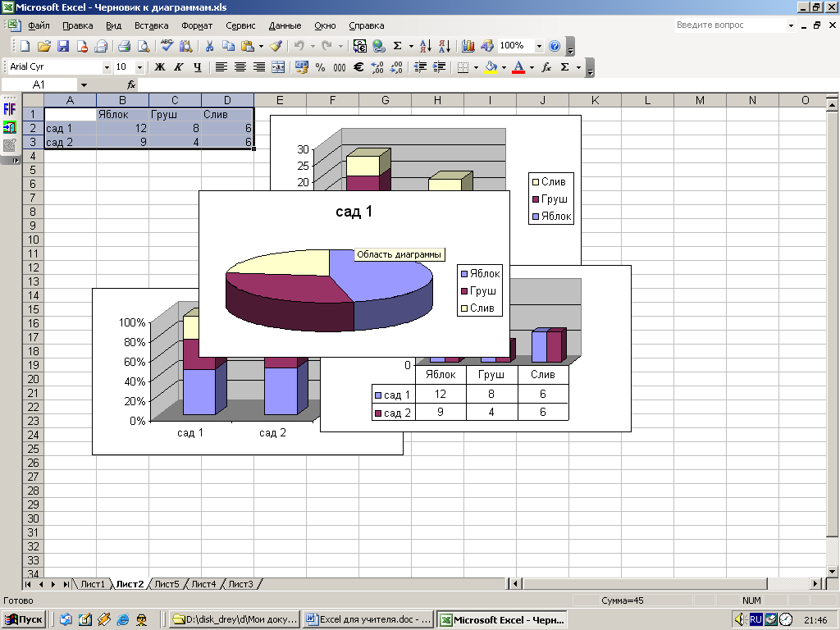This screenshot has height=630, width=840.
Task: Open the Файл menu
Action: (39, 25)
